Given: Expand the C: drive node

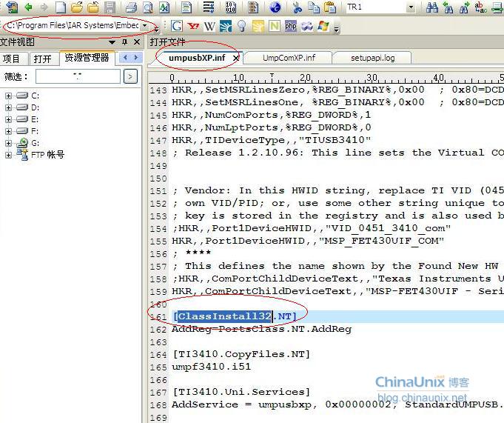Looking at the screenshot, I should (x=9, y=96).
